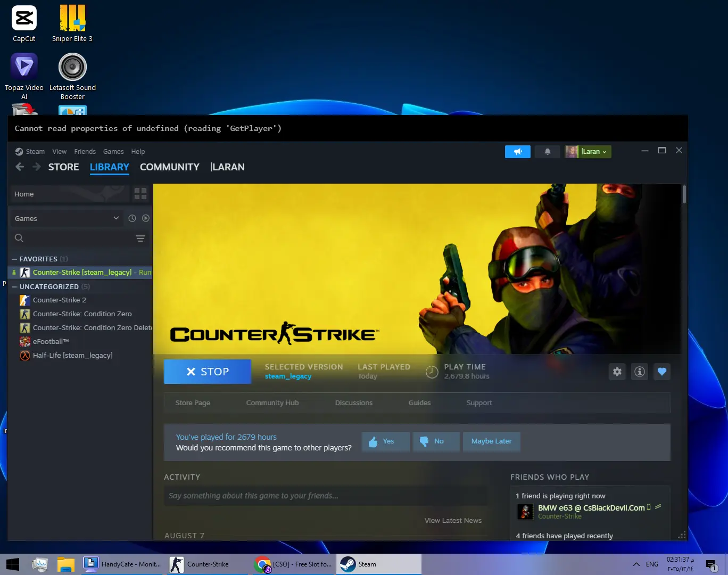Switch to Chrome CSO tab in taskbar
This screenshot has width=728, height=575.
tap(294, 564)
